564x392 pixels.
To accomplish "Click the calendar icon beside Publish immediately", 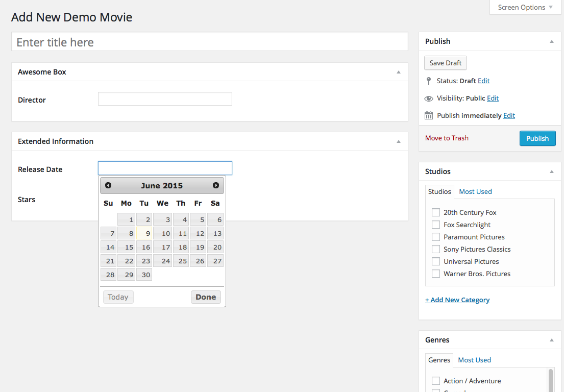I will pyautogui.click(x=429, y=116).
